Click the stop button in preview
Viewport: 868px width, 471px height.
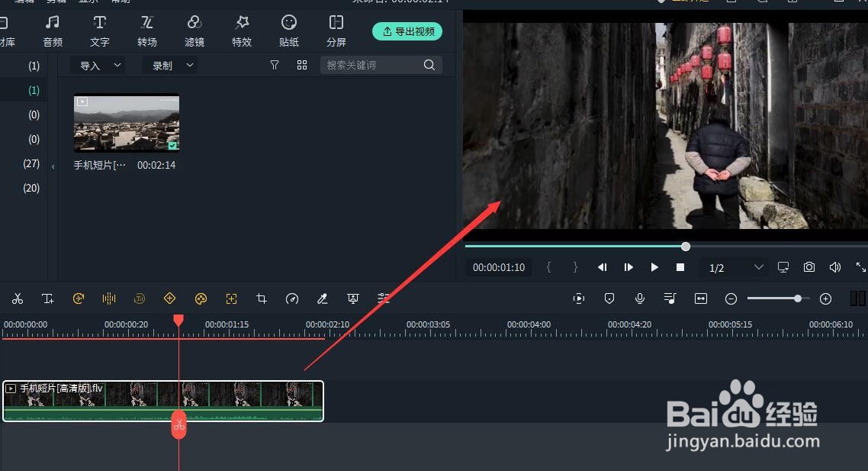680,268
